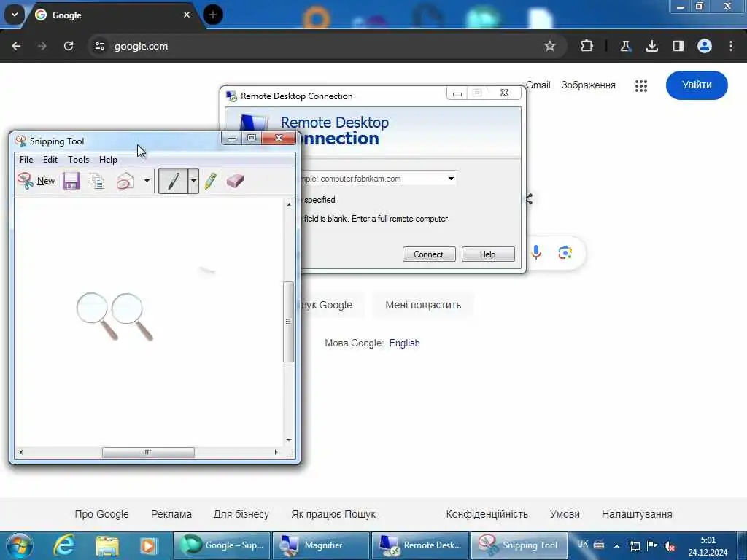Screen dimensions: 747x560
Task: Switch Google language to English
Action: (x=404, y=343)
